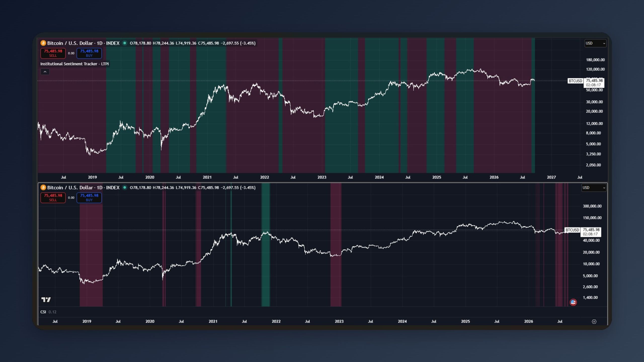Click the 0.00 spread value in upper chart
Viewport: 644px width, 362px height.
point(71,53)
